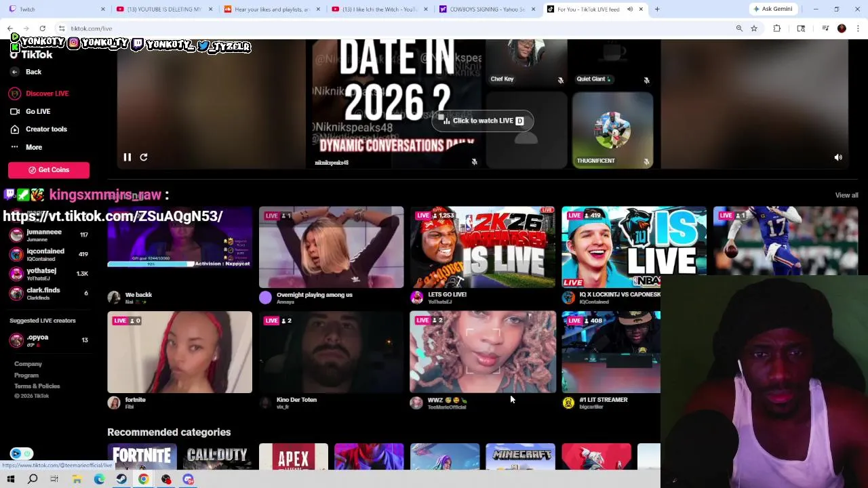Viewport: 868px width, 488px height.
Task: Click the View all link
Action: [x=846, y=195]
